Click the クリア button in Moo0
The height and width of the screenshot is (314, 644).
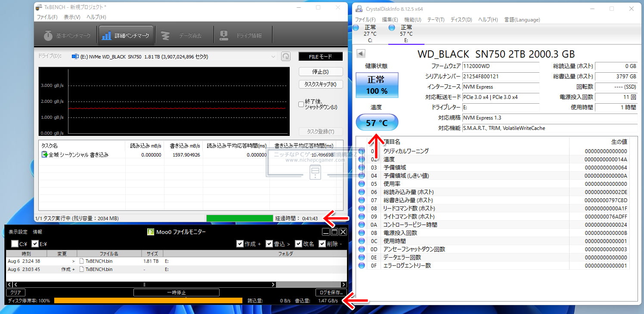point(16,292)
